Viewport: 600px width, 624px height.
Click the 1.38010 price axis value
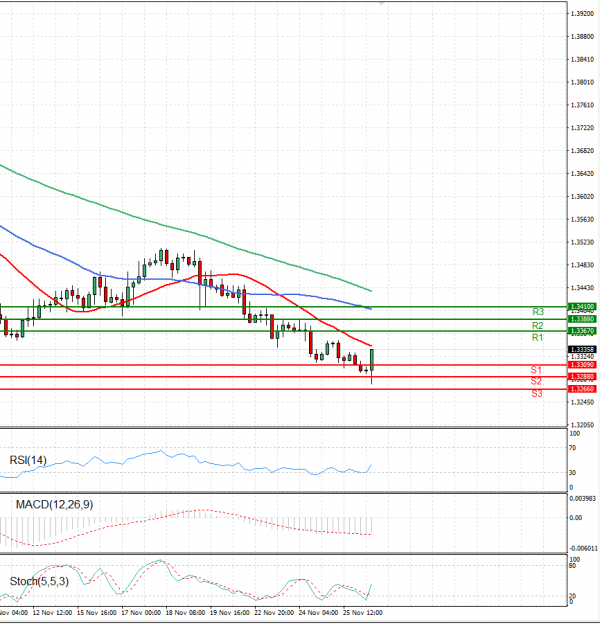[582, 82]
